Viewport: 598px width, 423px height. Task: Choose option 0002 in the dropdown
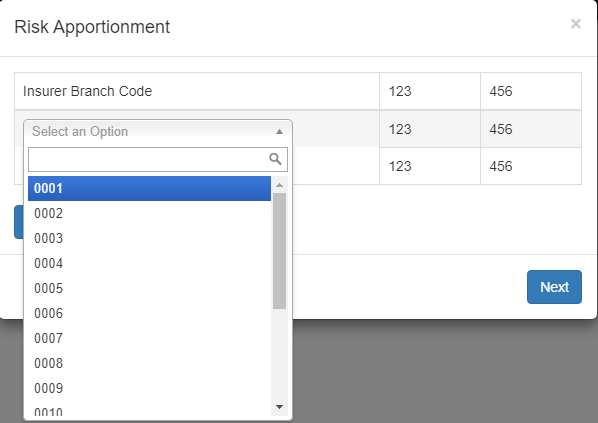point(150,213)
